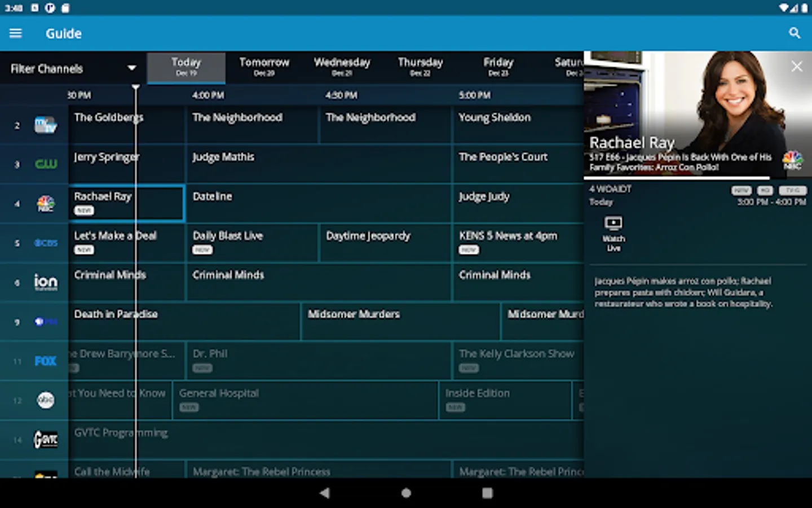
Task: Select the CBS channel 5 logo
Action: coord(46,243)
